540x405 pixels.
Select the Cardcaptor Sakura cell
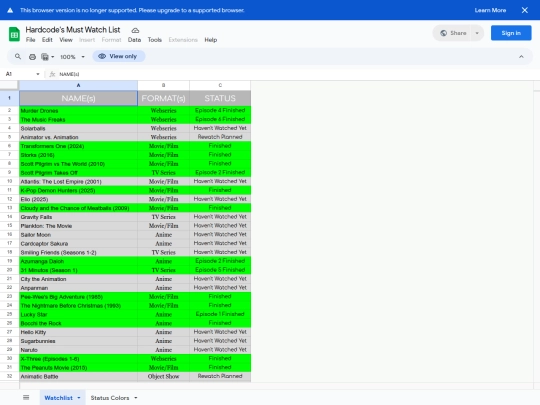[x=78, y=243]
